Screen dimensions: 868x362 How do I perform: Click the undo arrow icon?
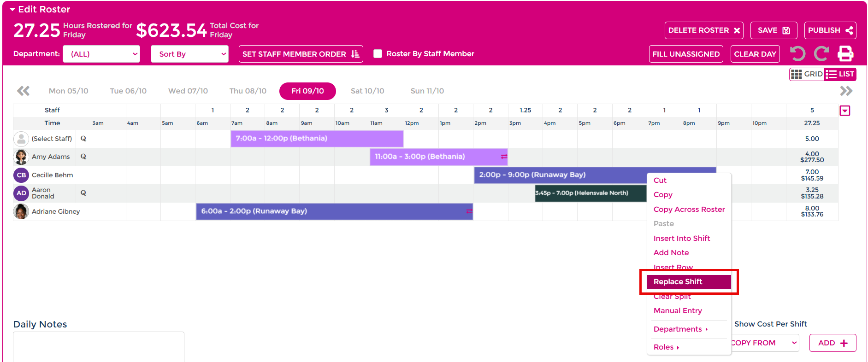tap(798, 54)
